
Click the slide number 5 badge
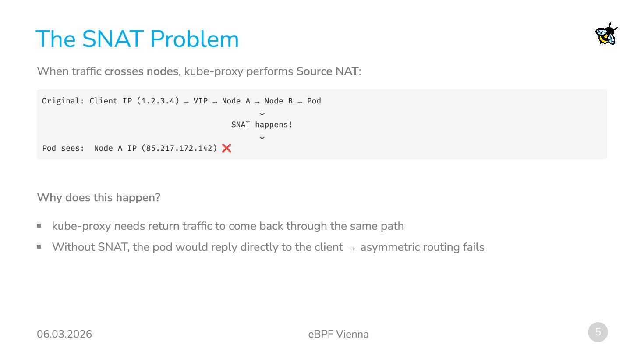point(598,332)
